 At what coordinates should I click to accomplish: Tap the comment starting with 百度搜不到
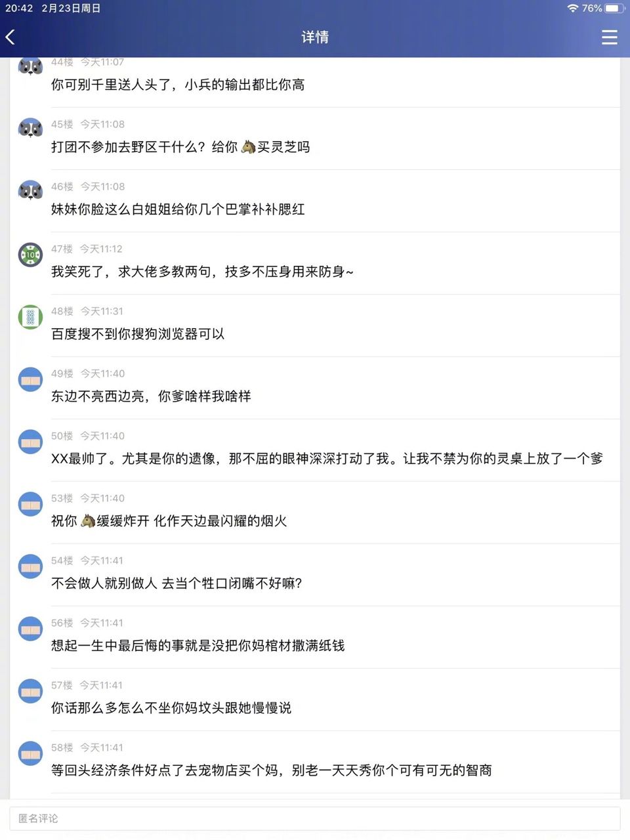pyautogui.click(x=138, y=334)
